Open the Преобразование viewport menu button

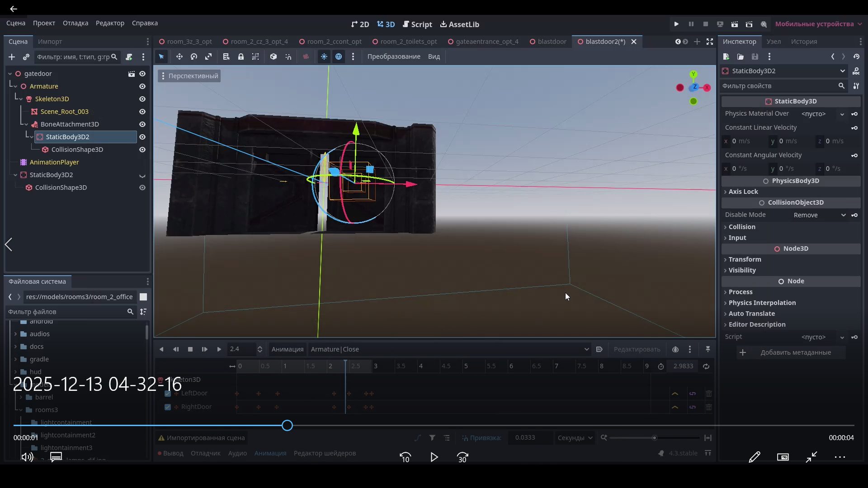click(x=394, y=56)
